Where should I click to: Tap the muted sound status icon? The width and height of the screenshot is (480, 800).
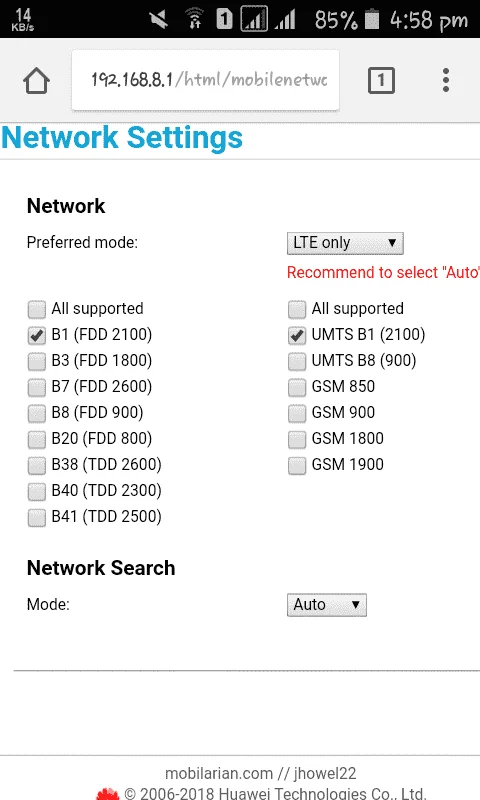[159, 19]
